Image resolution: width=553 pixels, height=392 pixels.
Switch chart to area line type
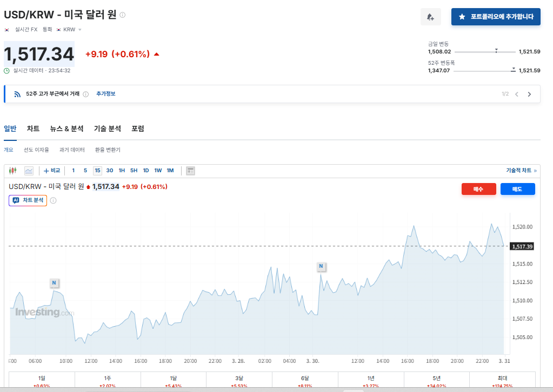(29, 171)
